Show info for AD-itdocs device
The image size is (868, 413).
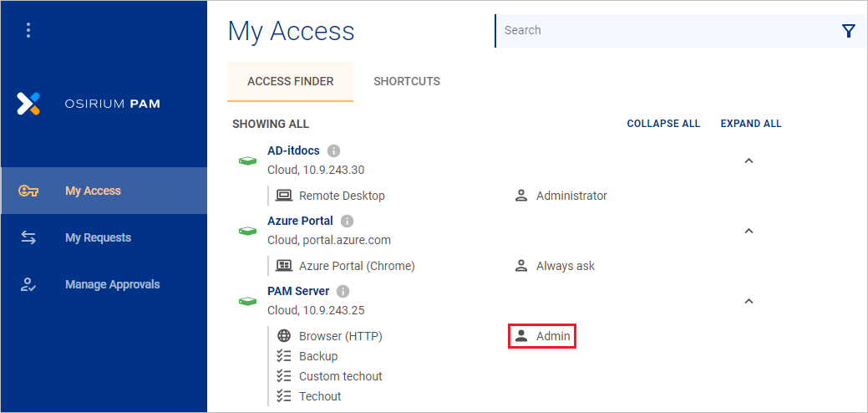coord(333,150)
